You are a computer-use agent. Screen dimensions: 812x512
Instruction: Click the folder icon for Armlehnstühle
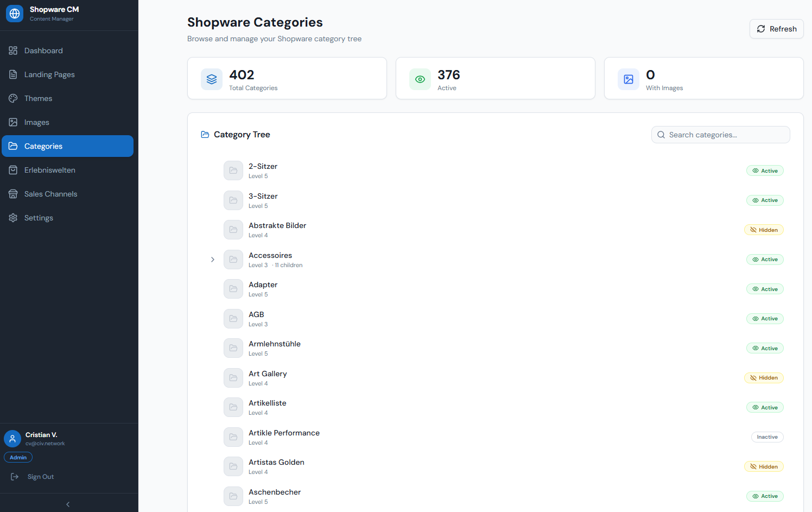point(233,348)
